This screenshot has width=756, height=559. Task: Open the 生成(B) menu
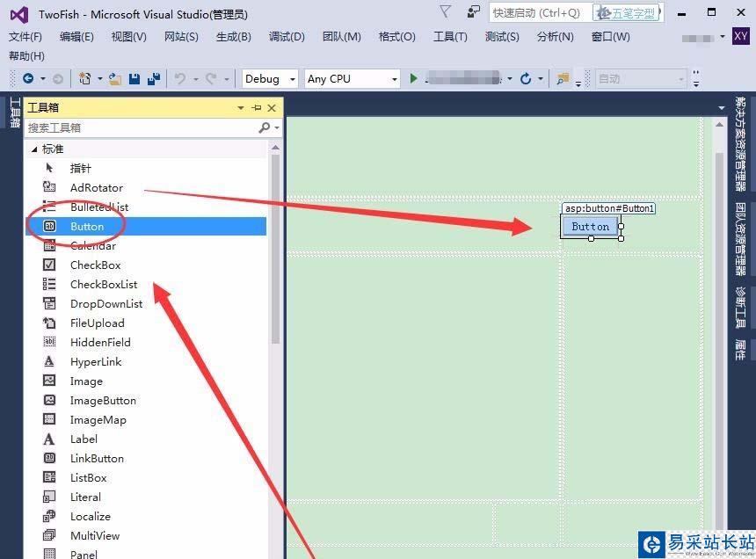coord(234,37)
